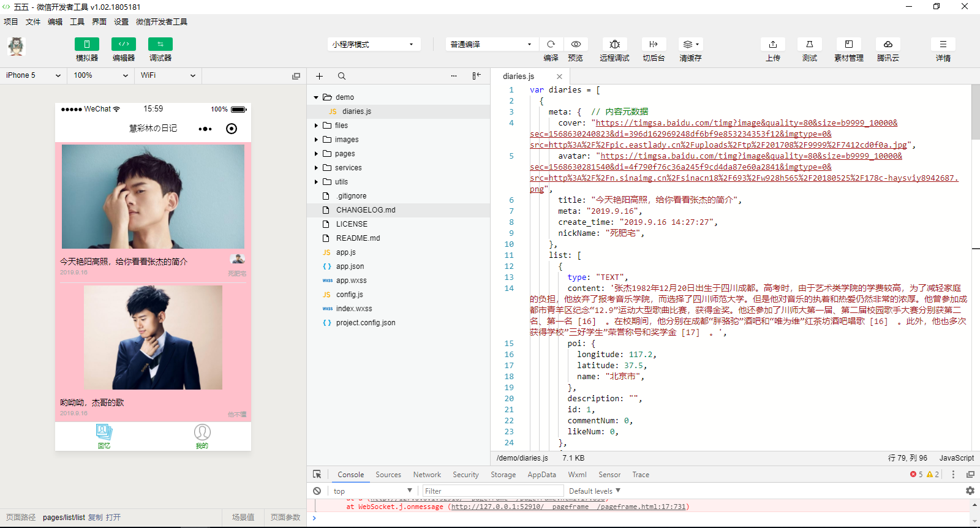980x528 pixels.
Task: Click the clear console icon
Action: pyautogui.click(x=317, y=491)
